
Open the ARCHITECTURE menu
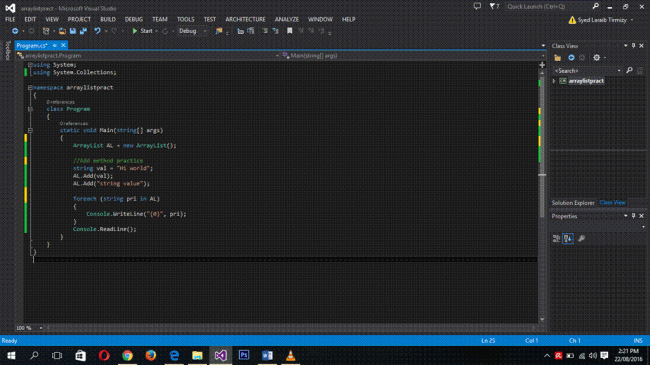coord(245,19)
